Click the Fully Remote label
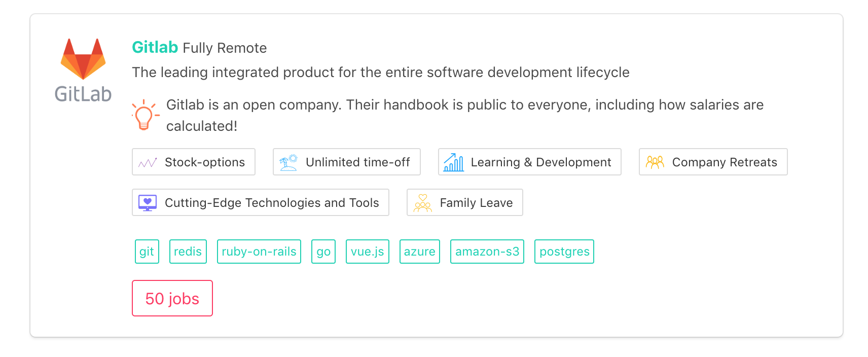This screenshot has height=357, width=868. coord(225,48)
